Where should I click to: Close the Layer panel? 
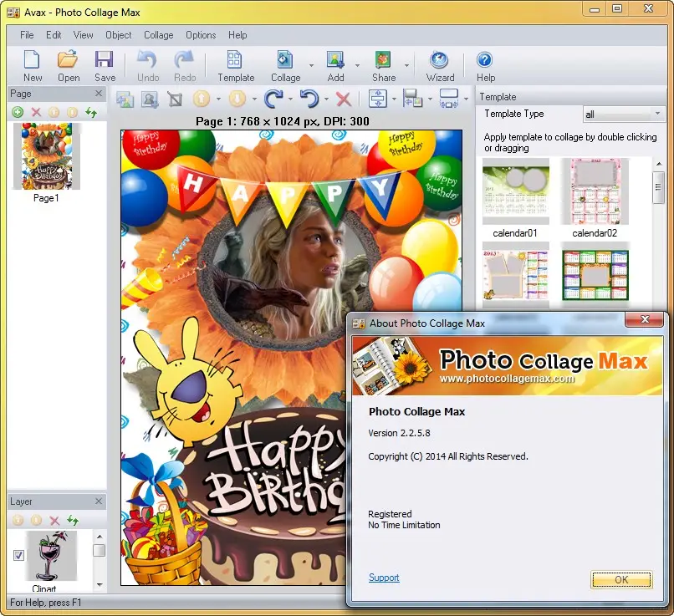99,501
